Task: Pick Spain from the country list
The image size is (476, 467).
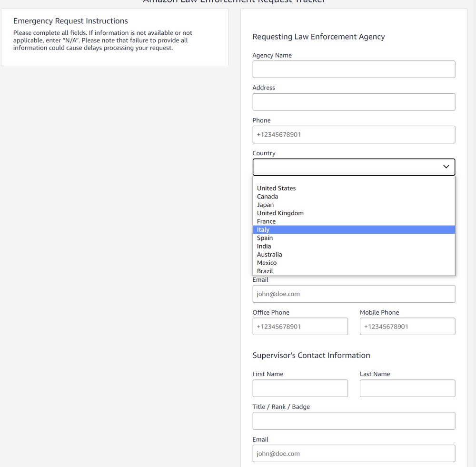Action: coord(354,238)
